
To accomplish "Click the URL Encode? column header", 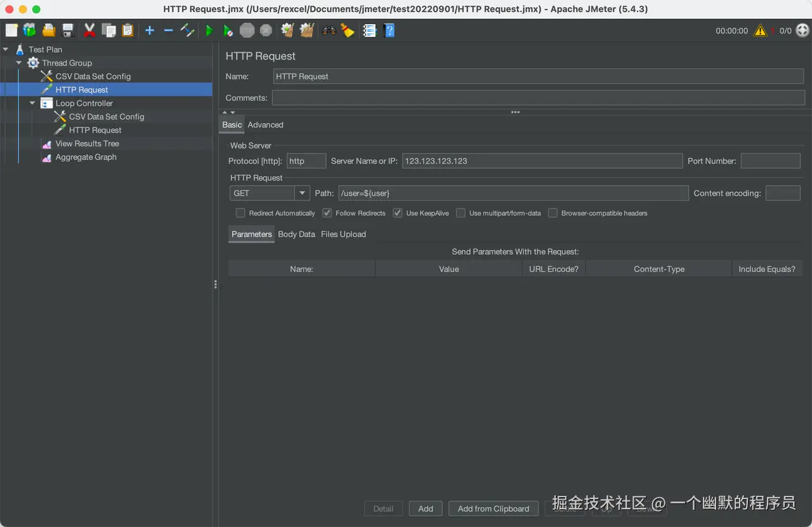I will pos(554,269).
